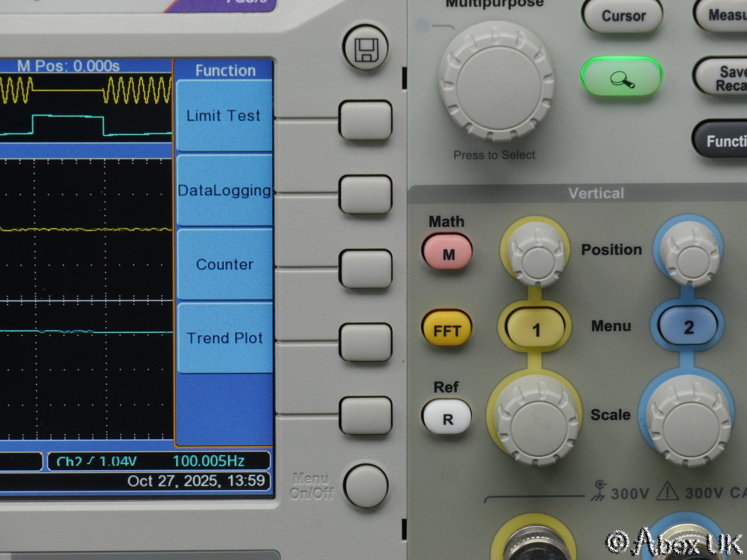747x560 pixels.
Task: Click the 100.005Hz frequency readout
Action: click(208, 461)
